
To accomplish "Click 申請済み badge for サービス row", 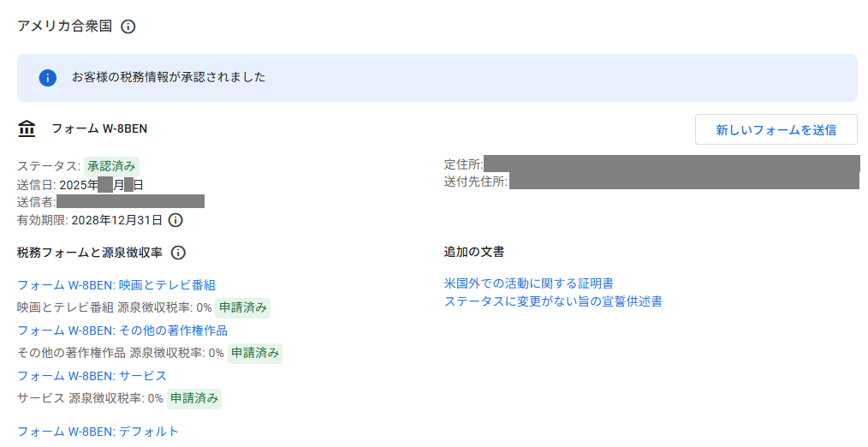I will point(193,398).
